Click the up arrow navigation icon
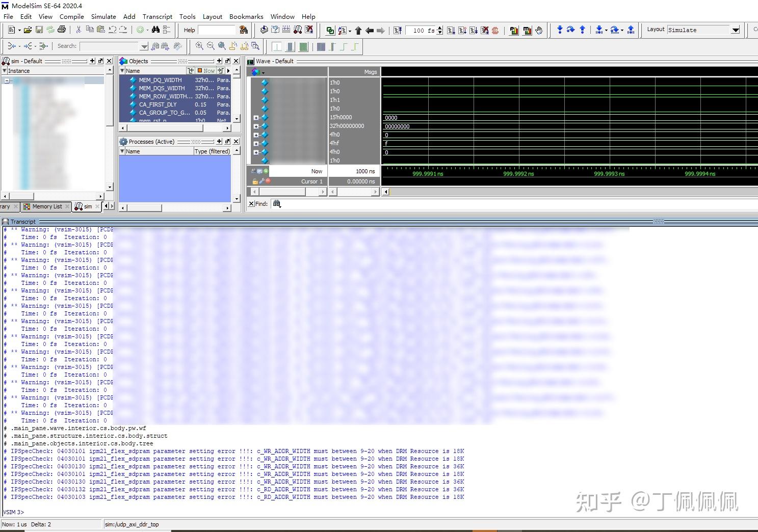758x532 pixels. (358, 31)
